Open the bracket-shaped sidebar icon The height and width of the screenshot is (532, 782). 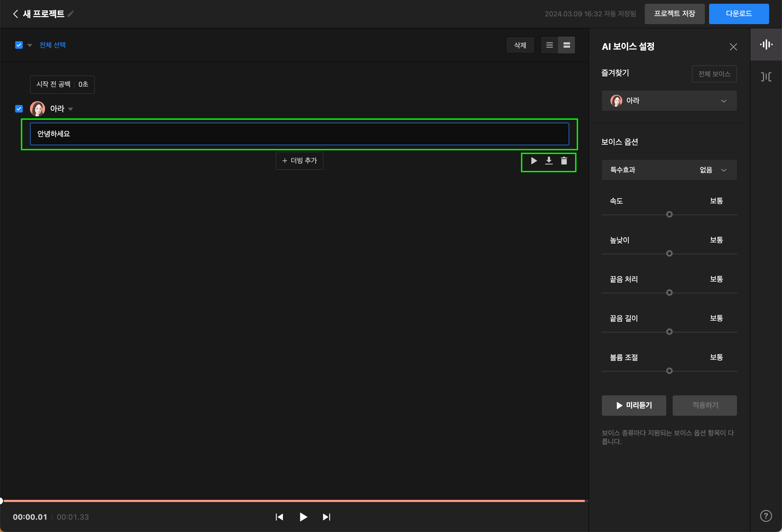(766, 77)
